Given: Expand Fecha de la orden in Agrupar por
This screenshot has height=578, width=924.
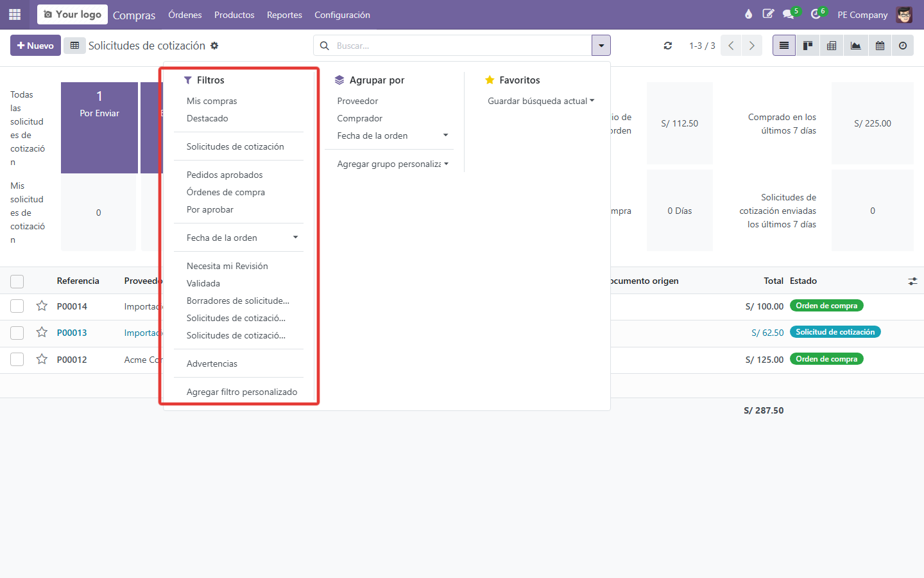Looking at the screenshot, I should [x=389, y=136].
